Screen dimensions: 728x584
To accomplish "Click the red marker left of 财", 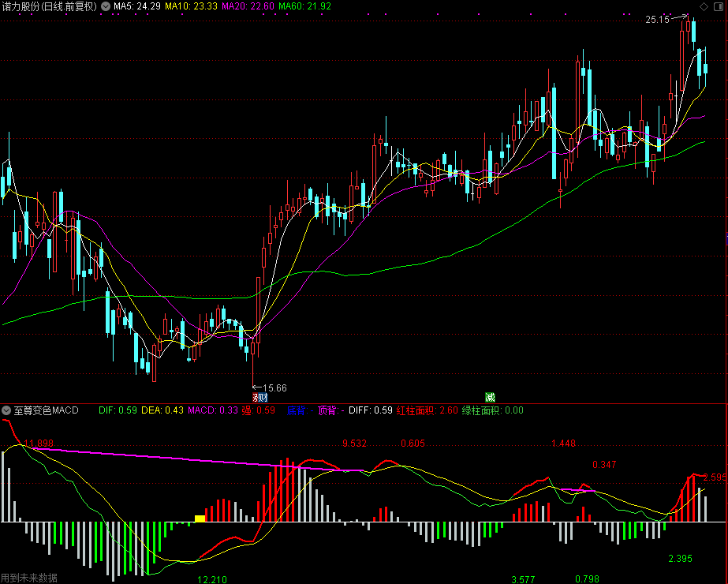I will (x=255, y=397).
